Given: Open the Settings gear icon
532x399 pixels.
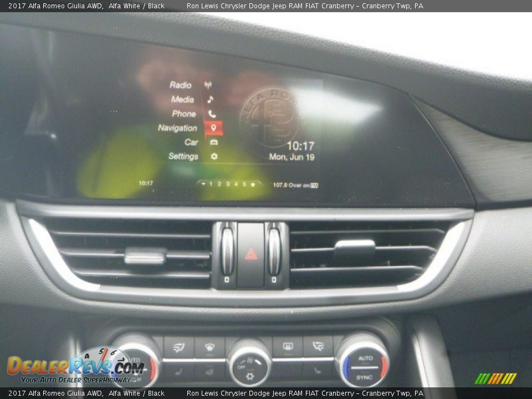Looking at the screenshot, I should pos(214,157).
